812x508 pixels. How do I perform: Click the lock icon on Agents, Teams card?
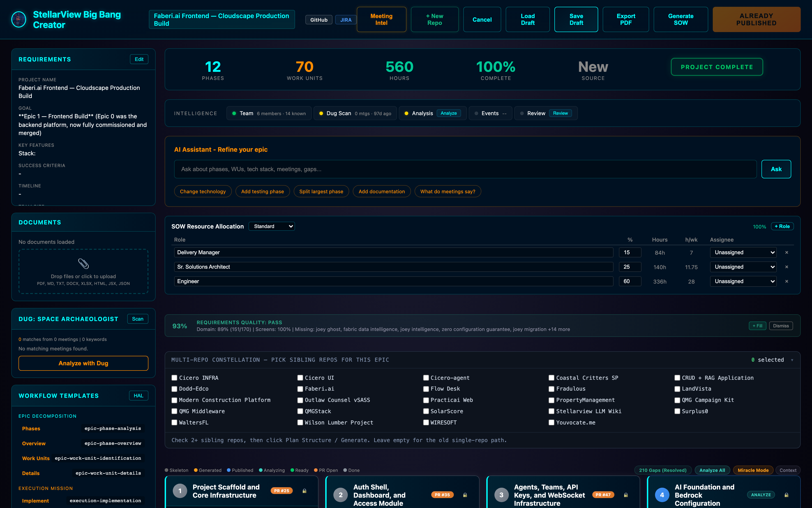tap(626, 495)
